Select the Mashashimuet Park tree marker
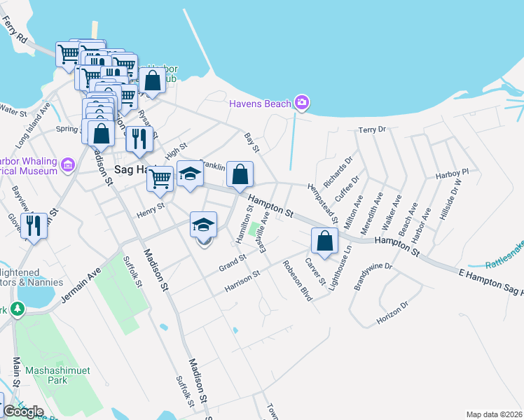Viewport: 524px width, 420px height. coord(17,309)
